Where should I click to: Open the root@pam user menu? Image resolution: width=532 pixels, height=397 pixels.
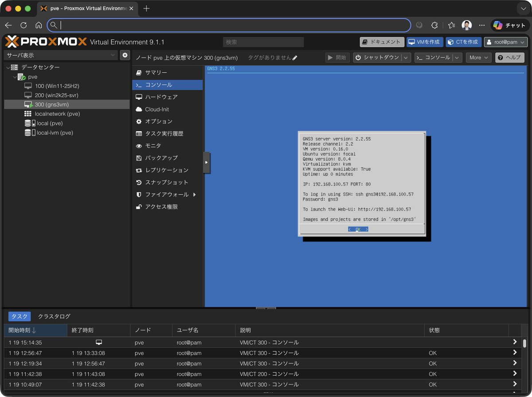tap(506, 42)
